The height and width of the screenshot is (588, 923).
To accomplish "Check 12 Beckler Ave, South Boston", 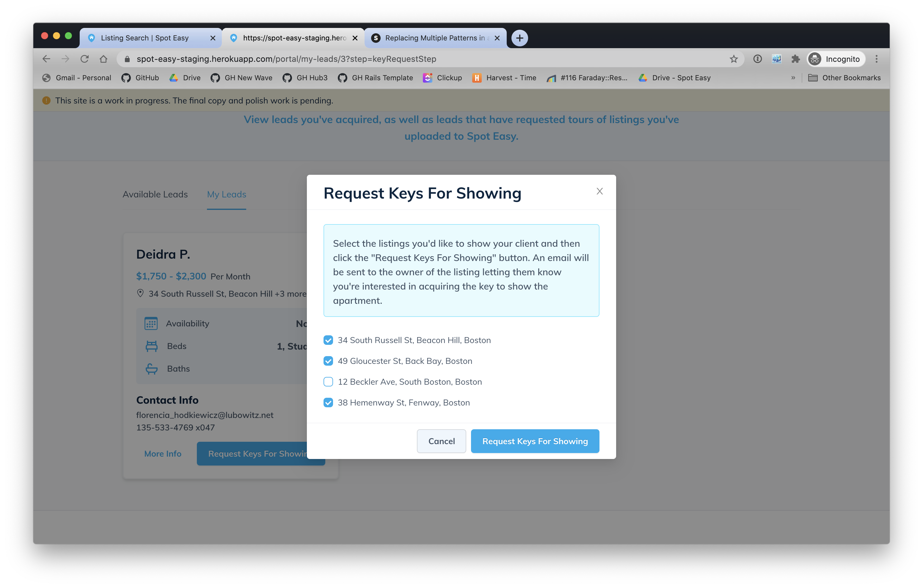I will (328, 382).
